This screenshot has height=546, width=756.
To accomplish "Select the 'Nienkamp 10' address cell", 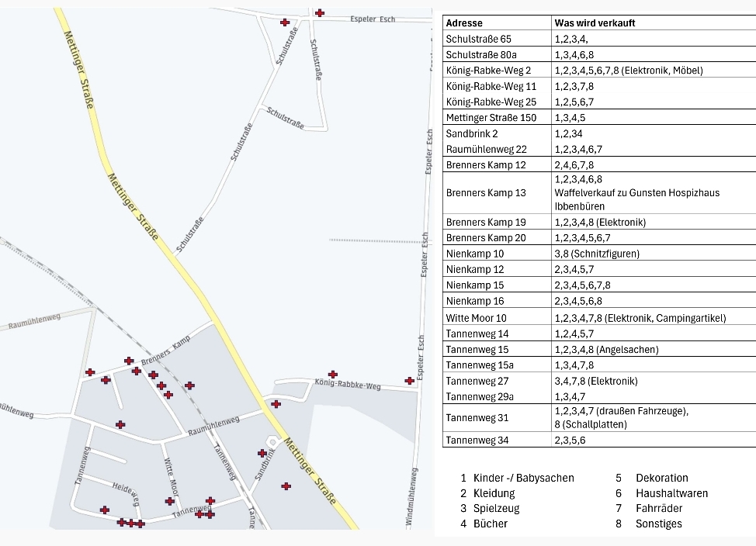I will click(x=497, y=254).
